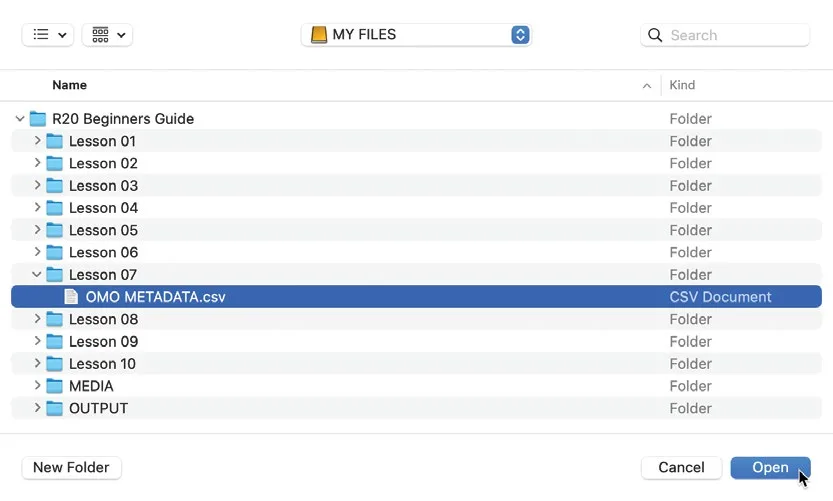Collapse the R20 Beginners Guide folder

pyautogui.click(x=20, y=118)
